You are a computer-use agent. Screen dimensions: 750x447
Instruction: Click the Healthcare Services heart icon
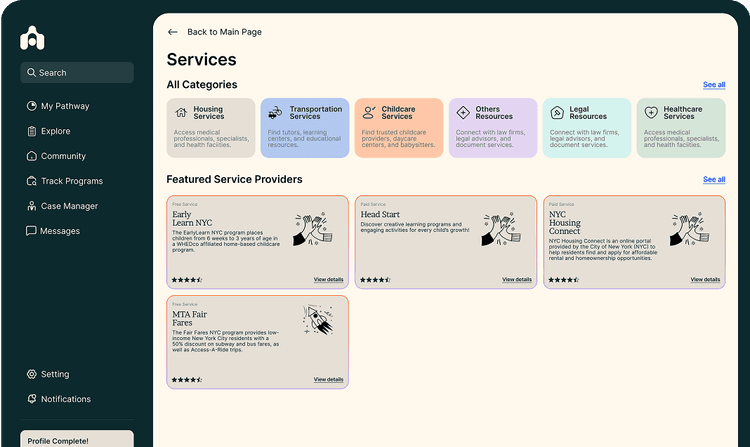[x=651, y=113]
